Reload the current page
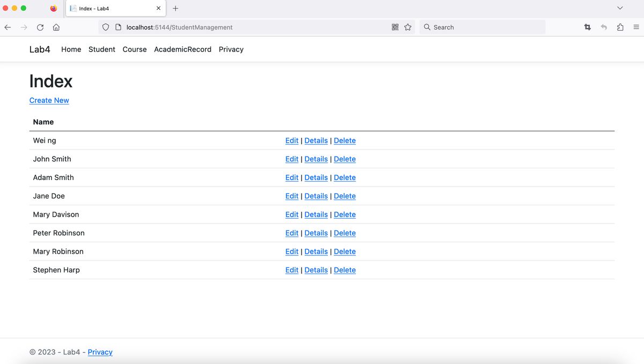 pos(40,27)
